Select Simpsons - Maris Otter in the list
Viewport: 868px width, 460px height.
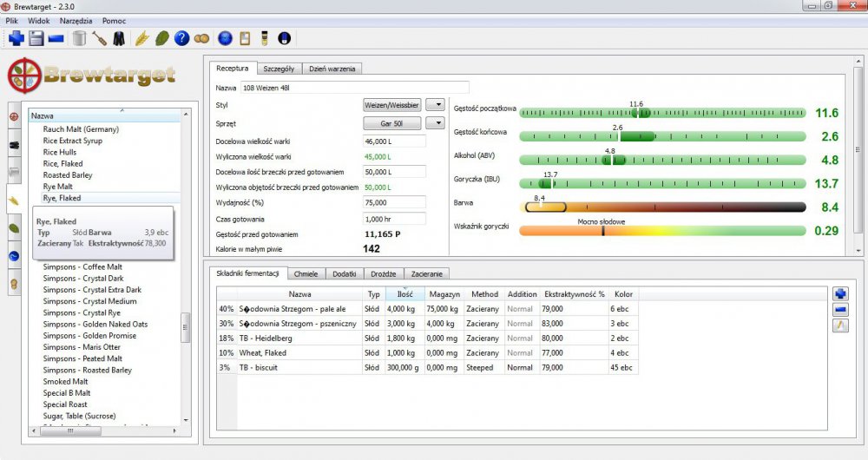coord(82,347)
